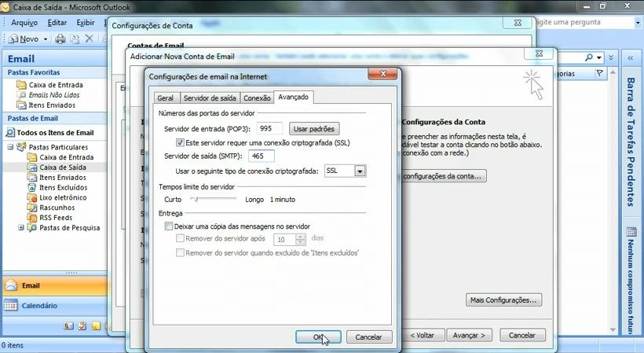Click the SMTP outgoing server port field
644x353 pixels.
pos(261,156)
